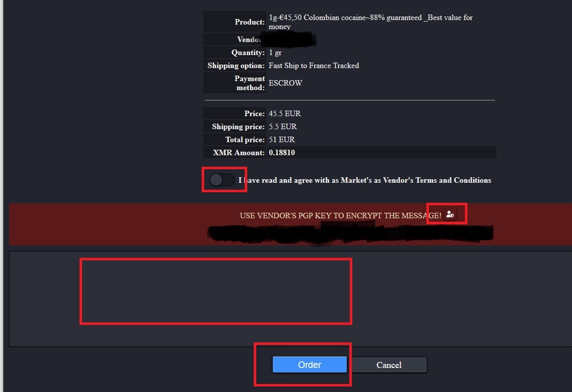572x392 pixels.
Task: Click the Price value 45.5 EUR
Action: tap(285, 114)
